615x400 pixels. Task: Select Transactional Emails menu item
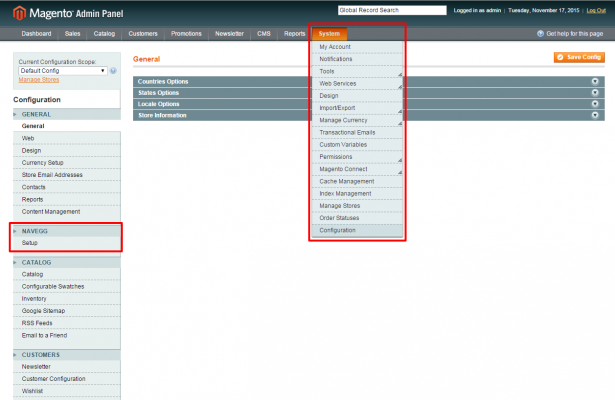click(357, 133)
